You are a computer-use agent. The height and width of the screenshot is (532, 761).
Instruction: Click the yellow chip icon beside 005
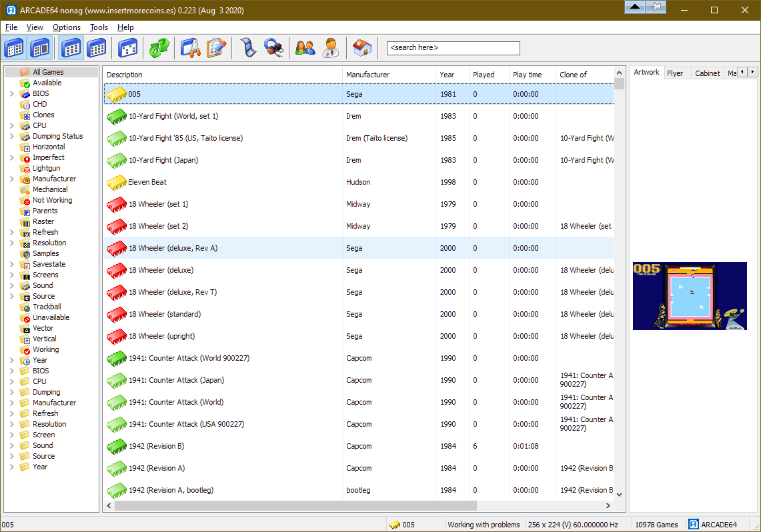(x=117, y=94)
